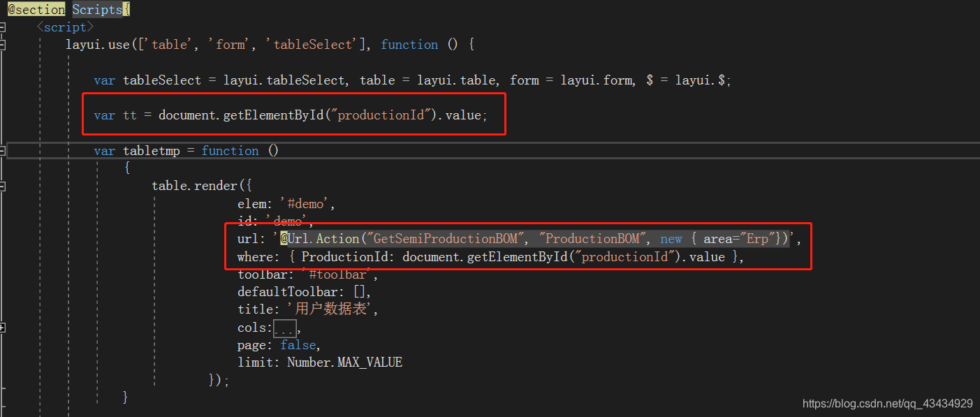The image size is (980, 417).
Task: Click the function keyword in layui.use line
Action: click(409, 45)
